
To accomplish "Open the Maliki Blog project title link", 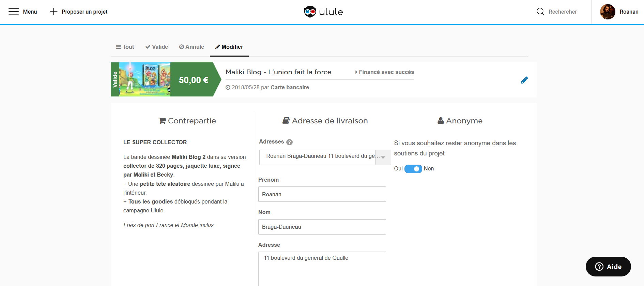I will [x=278, y=72].
